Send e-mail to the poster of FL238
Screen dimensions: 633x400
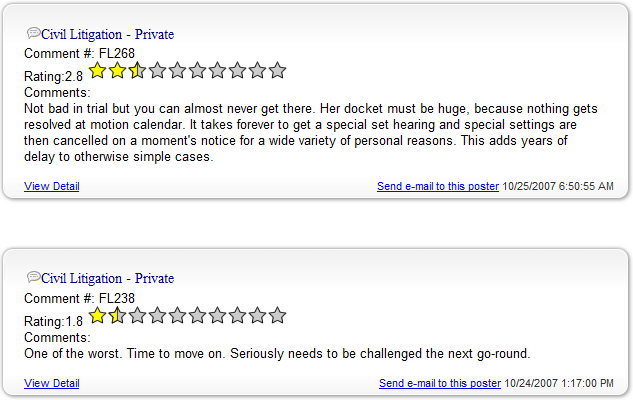pos(440,383)
